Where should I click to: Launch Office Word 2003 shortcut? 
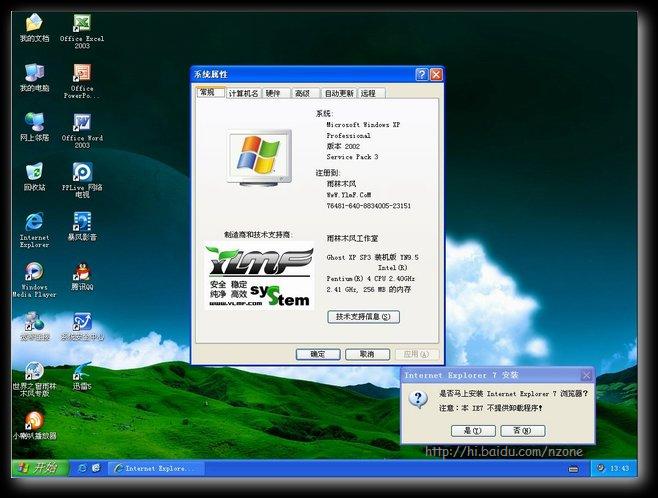click(82, 130)
